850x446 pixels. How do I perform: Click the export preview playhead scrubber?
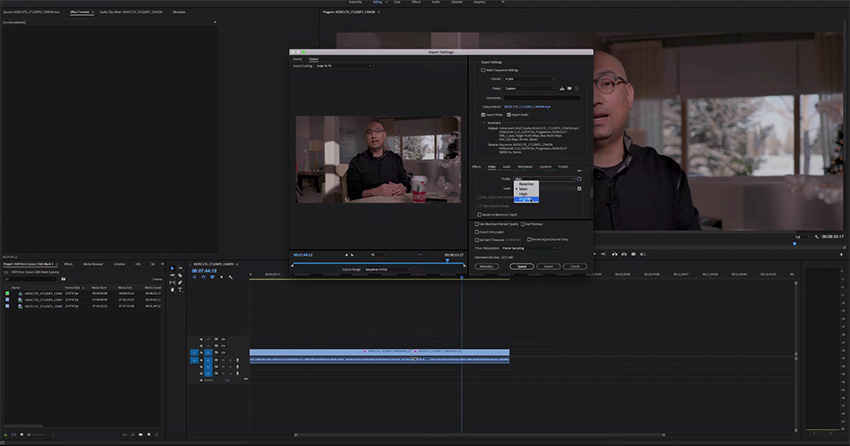pos(446,261)
